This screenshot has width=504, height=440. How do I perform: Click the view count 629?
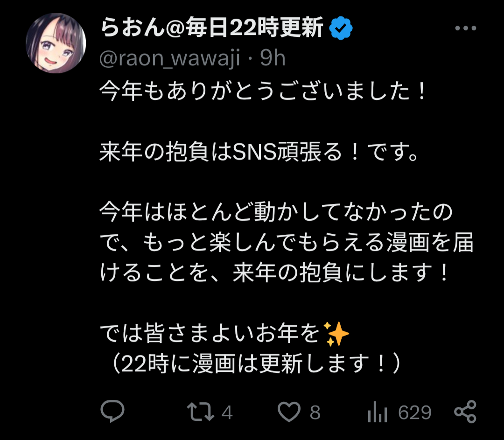pyautogui.click(x=415, y=412)
